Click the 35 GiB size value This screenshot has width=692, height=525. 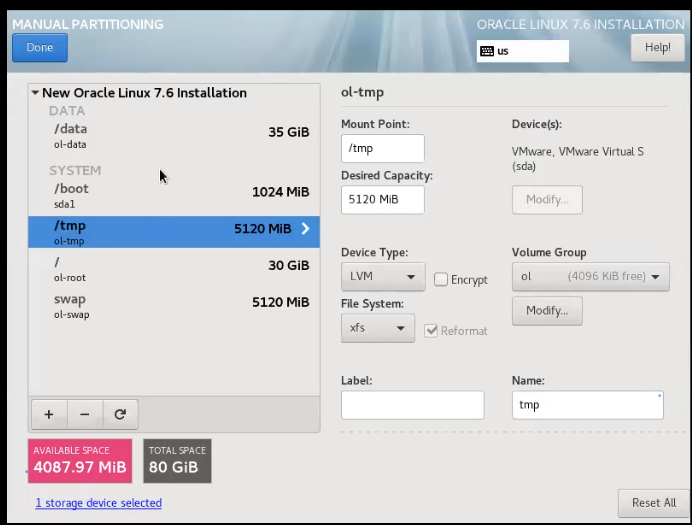pyautogui.click(x=289, y=132)
